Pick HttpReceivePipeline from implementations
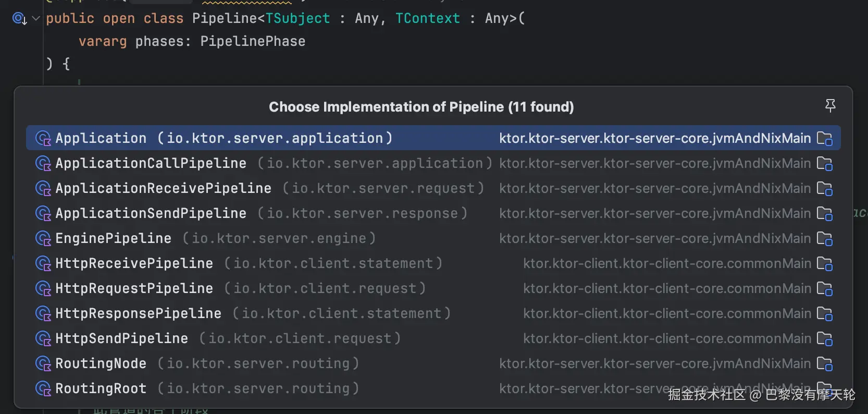Screen dimensions: 868x414 pyautogui.click(x=134, y=263)
